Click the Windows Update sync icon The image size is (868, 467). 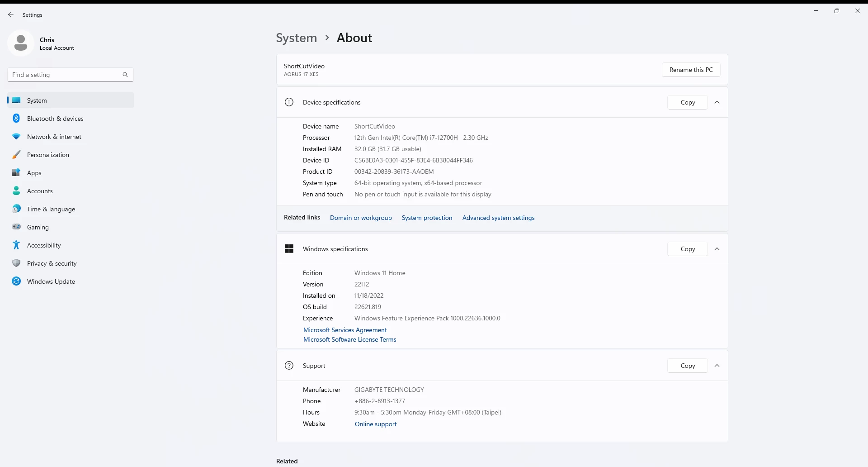pyautogui.click(x=16, y=281)
